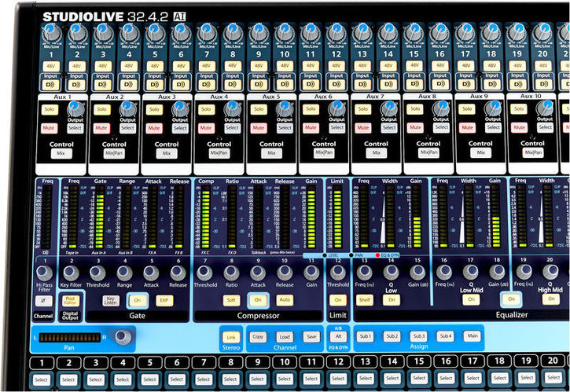Screen dimensions: 570x392
Task: Select the D)) input button on channel 12
Action: click(336, 84)
